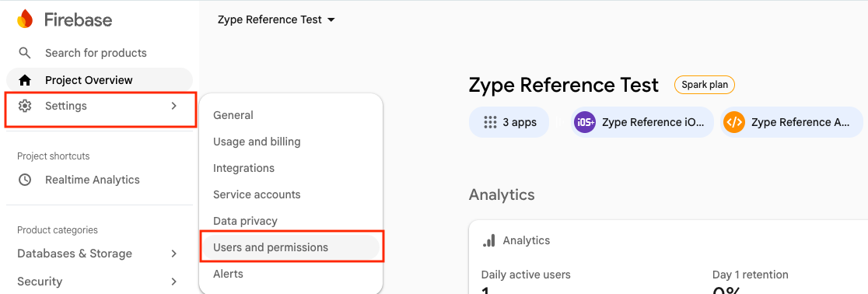Click the Spark plan badge
The width and height of the screenshot is (868, 294).
704,86
